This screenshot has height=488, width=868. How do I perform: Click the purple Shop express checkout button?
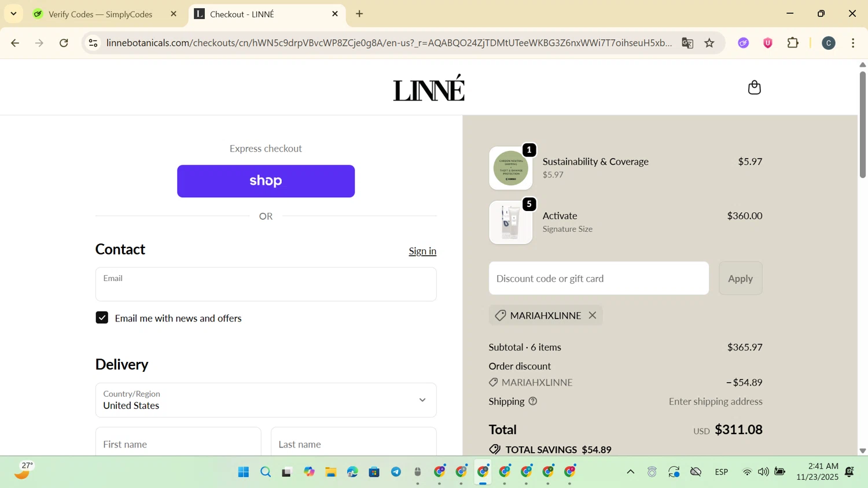click(x=266, y=181)
